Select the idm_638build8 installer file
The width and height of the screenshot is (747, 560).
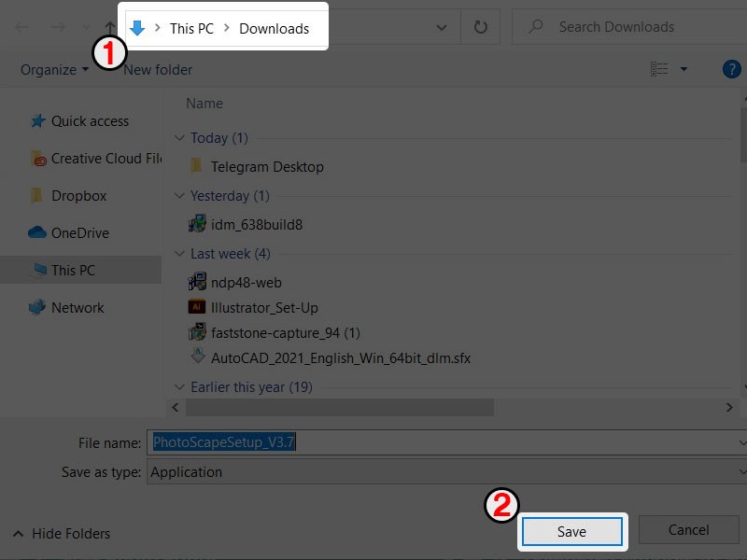[x=256, y=225]
